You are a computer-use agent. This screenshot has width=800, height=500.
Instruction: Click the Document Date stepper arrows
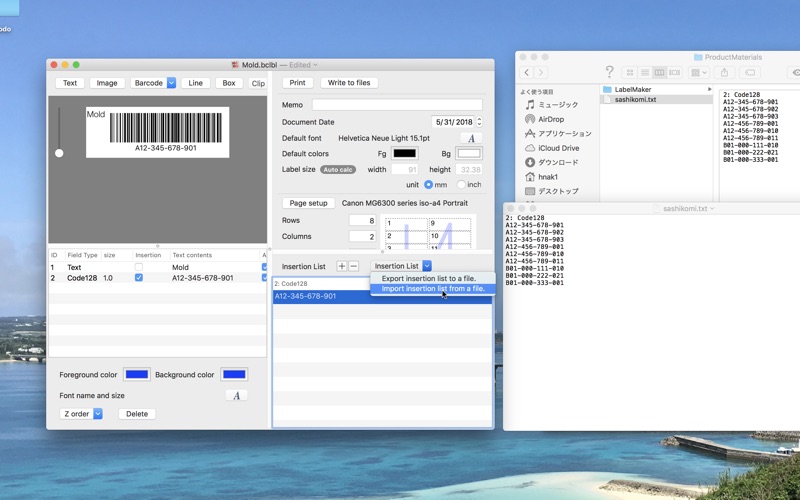(479, 122)
